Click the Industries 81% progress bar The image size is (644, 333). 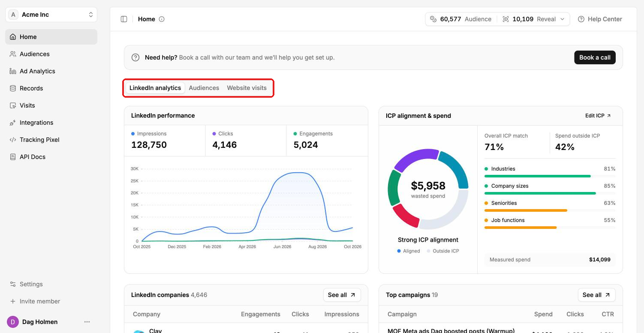(x=550, y=176)
